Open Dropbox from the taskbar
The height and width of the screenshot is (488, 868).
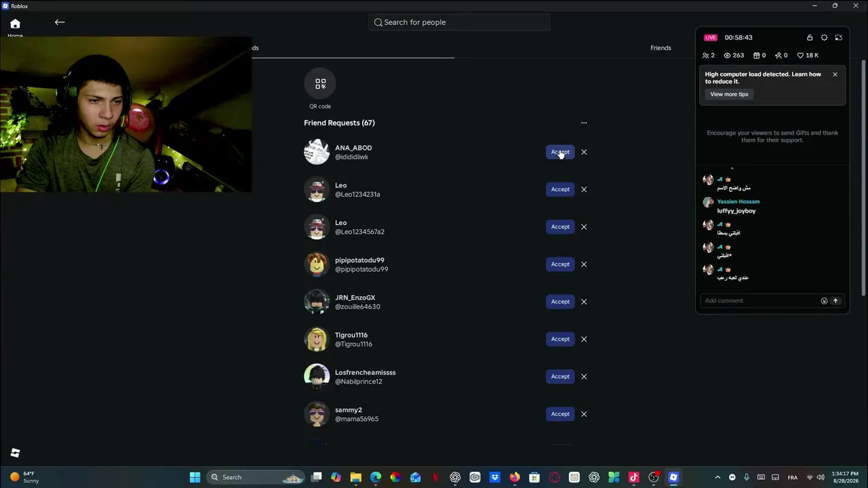[x=495, y=477]
